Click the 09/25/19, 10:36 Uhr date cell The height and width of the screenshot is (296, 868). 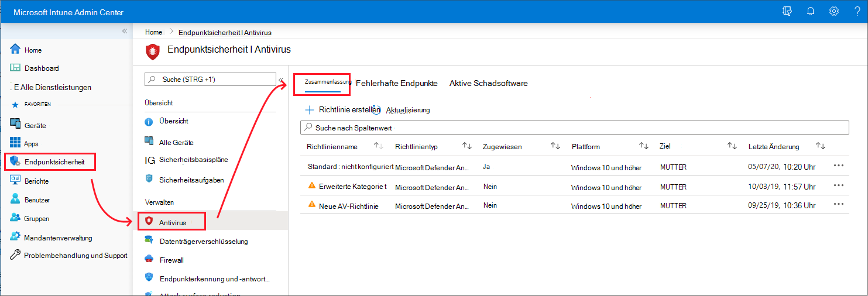pyautogui.click(x=782, y=205)
